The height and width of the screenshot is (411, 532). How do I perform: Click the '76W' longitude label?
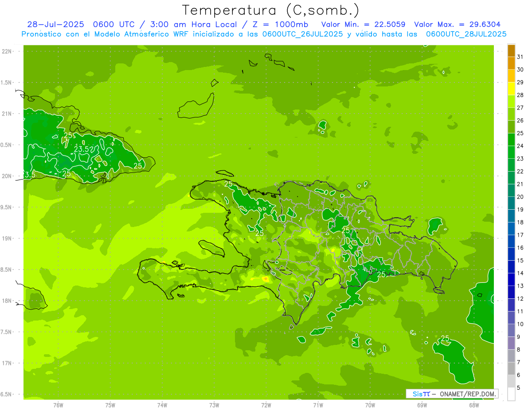[x=58, y=405]
